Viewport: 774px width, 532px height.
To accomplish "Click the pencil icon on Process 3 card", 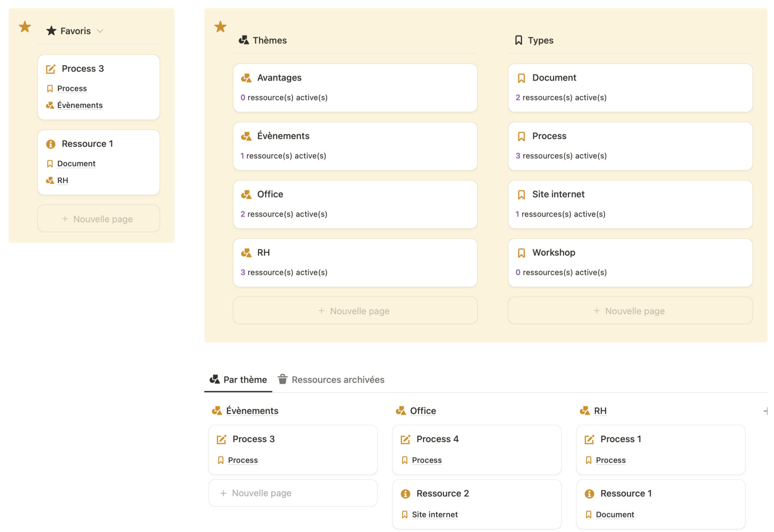I will coord(50,69).
